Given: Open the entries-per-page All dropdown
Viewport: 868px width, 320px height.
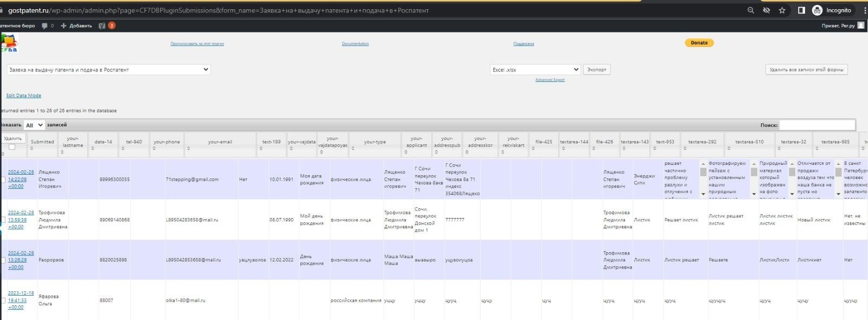Looking at the screenshot, I should [34, 125].
